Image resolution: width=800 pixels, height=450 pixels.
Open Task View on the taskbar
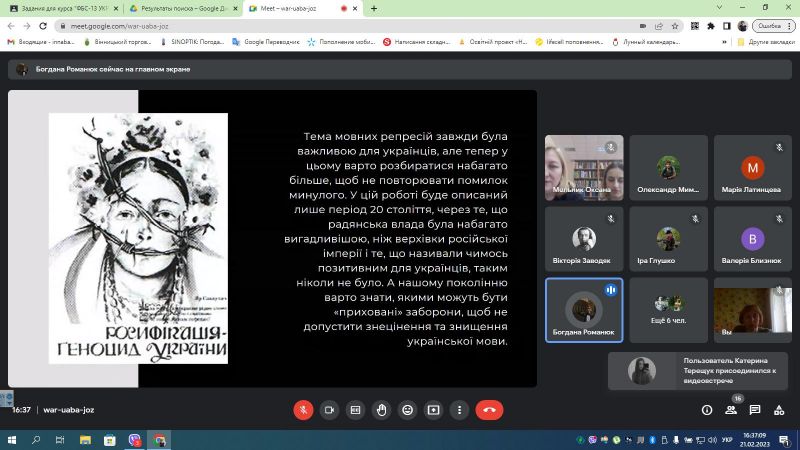[x=60, y=440]
